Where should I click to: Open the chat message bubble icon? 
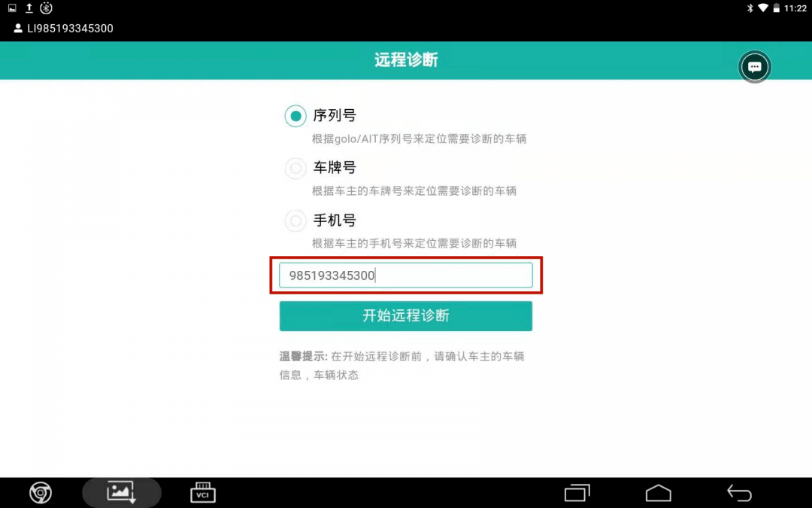tap(755, 67)
